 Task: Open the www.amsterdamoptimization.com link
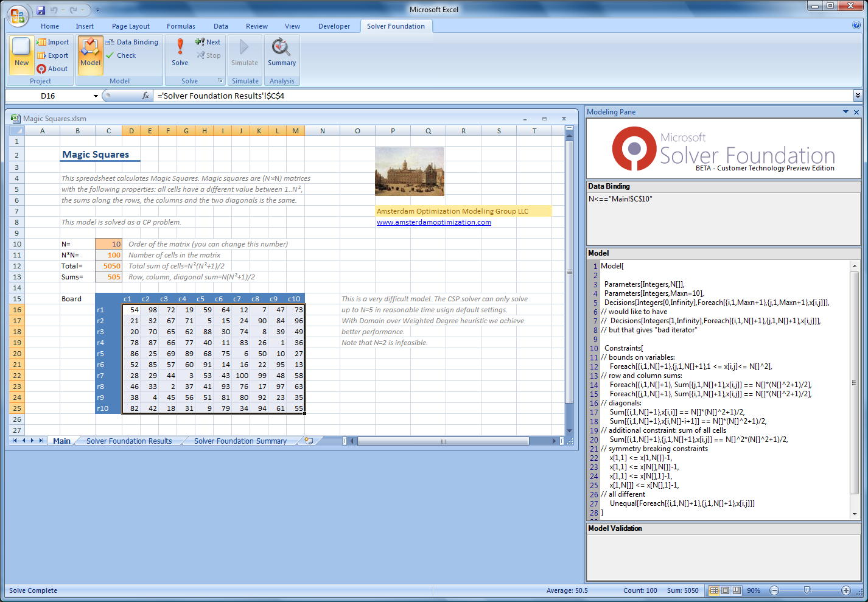[x=433, y=222]
